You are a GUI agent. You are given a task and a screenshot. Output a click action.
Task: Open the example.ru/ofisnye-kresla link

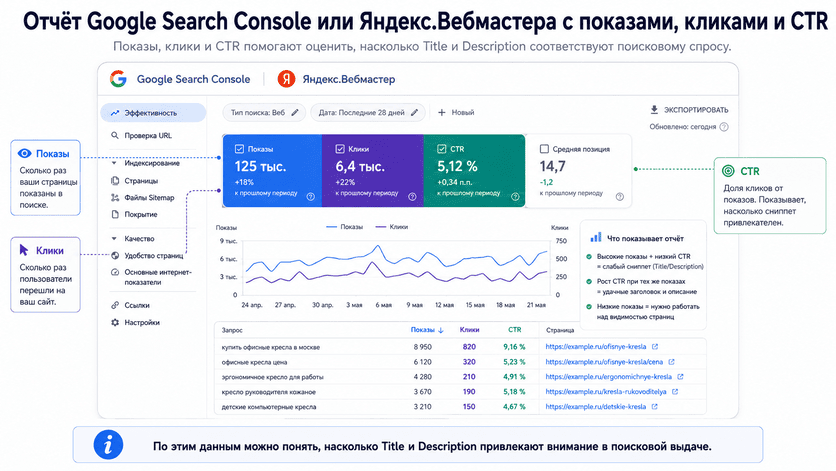596,347
